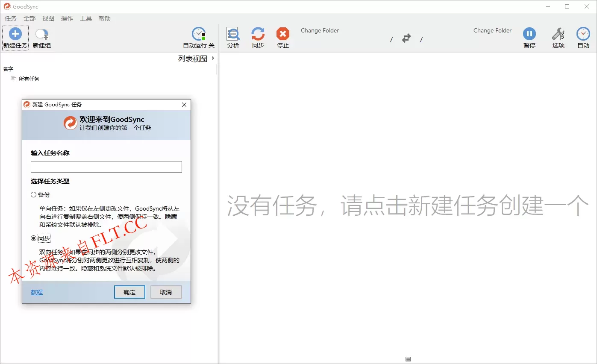Viewport: 597px width, 364px height.
Task: Select the 备份 (Backup) radio button
Action: (x=34, y=195)
